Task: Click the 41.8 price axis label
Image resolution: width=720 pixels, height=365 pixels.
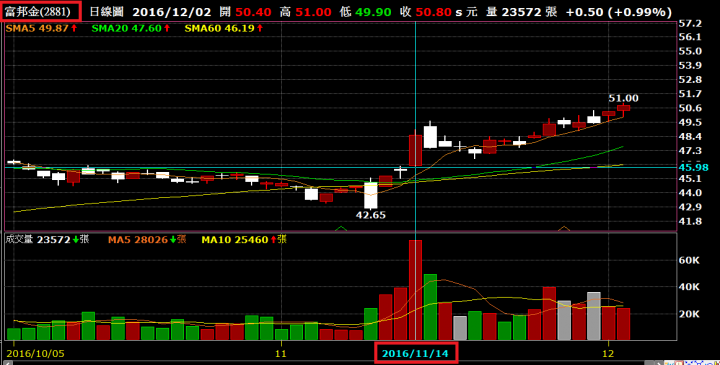Action: click(x=690, y=221)
